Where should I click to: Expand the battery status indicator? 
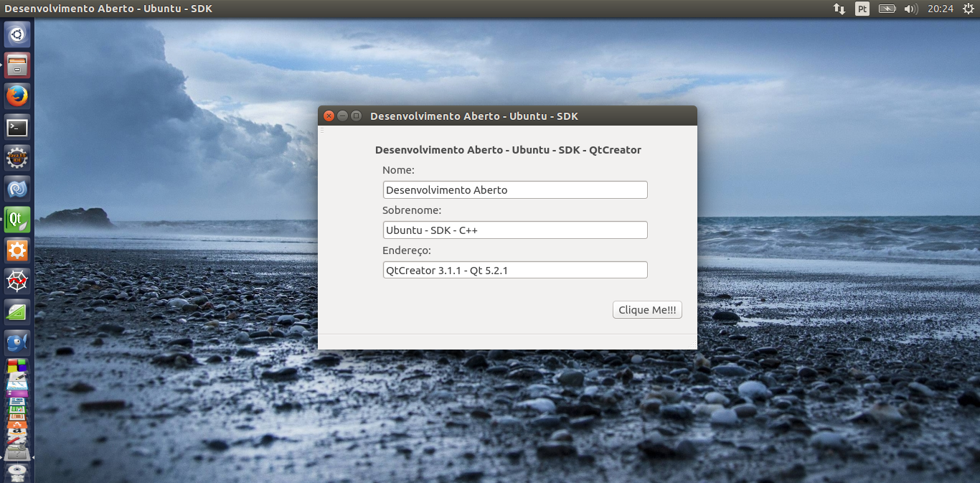click(x=887, y=9)
